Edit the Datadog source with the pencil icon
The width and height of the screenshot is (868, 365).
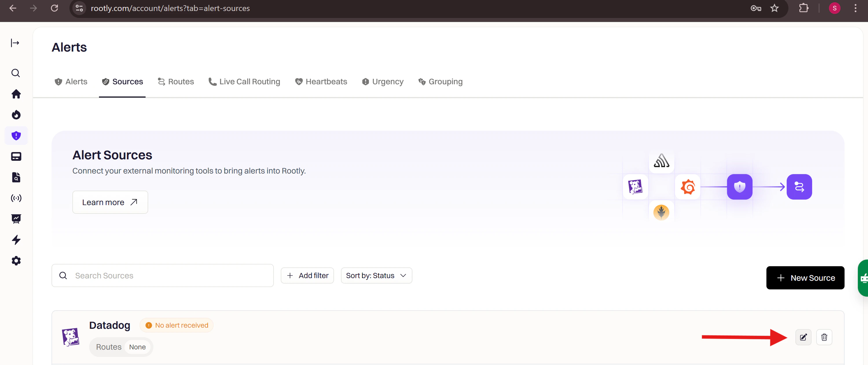[803, 337]
